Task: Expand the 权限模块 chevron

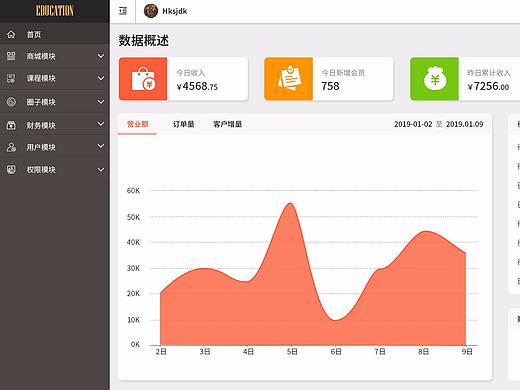Action: 101,170
